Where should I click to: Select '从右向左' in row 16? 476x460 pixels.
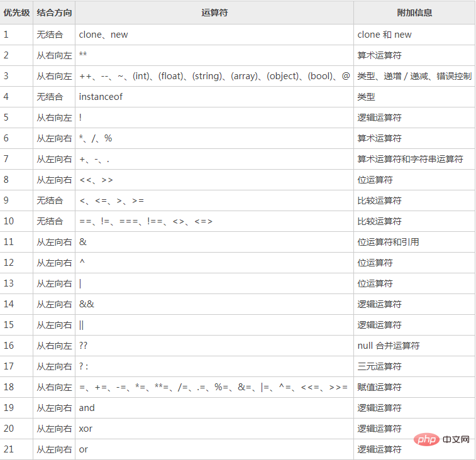pyautogui.click(x=54, y=346)
